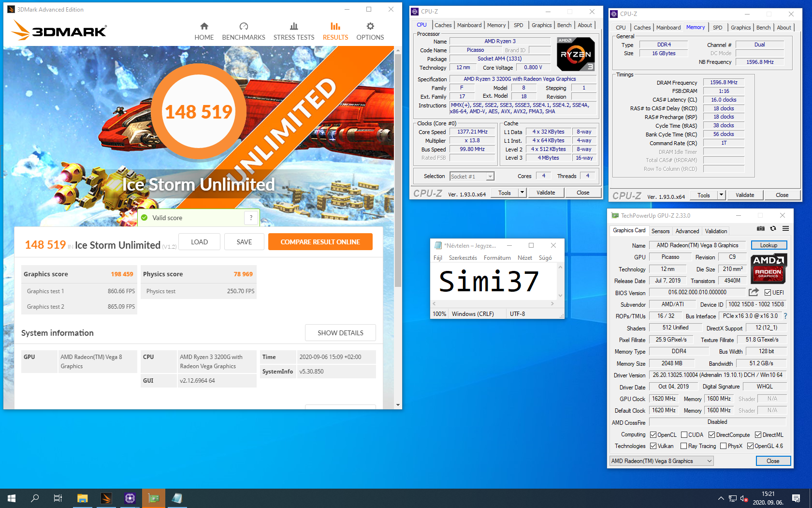812x508 pixels.
Task: Click the bus interface question mark in GPU-Z
Action: click(785, 316)
